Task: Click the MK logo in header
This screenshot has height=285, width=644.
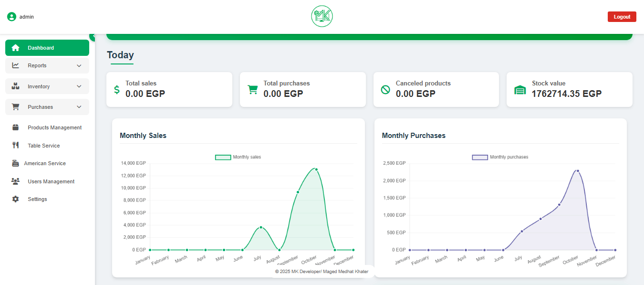Action: pos(322,17)
